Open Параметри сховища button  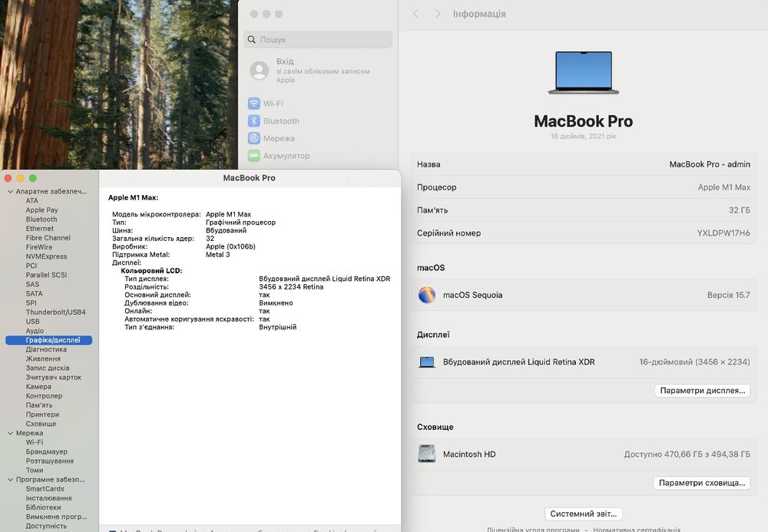[x=702, y=483]
